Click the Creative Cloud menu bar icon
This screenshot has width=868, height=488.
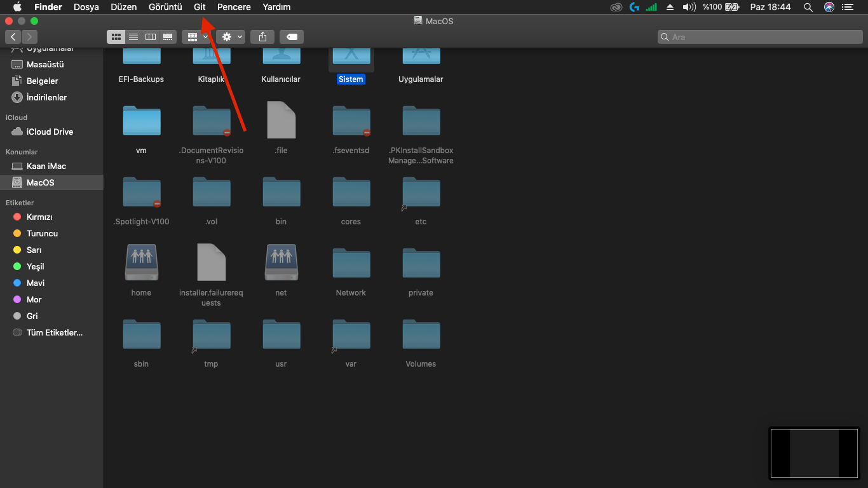(615, 7)
